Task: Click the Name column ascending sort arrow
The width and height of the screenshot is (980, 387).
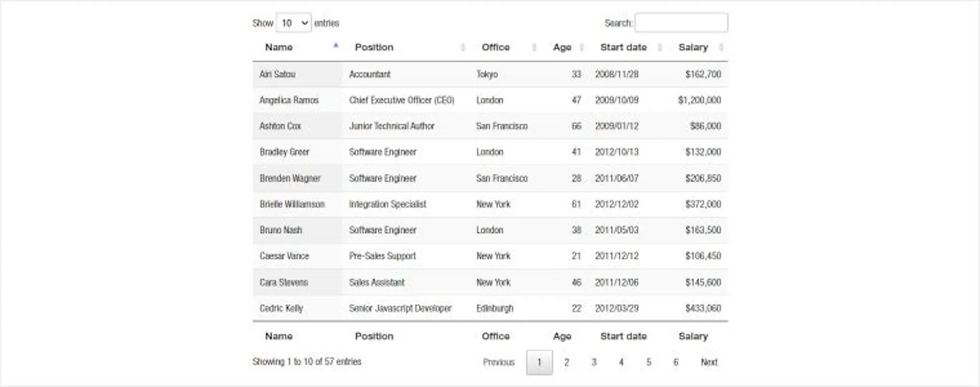Action: pos(336,46)
